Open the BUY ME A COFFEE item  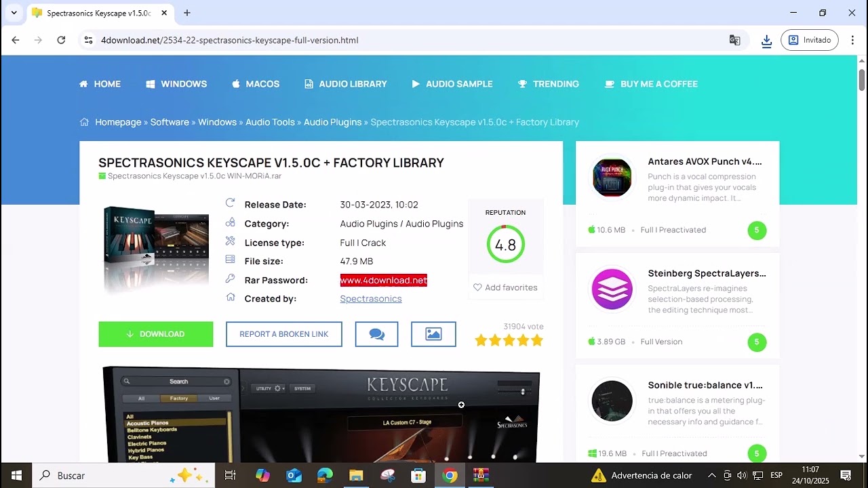click(x=651, y=84)
